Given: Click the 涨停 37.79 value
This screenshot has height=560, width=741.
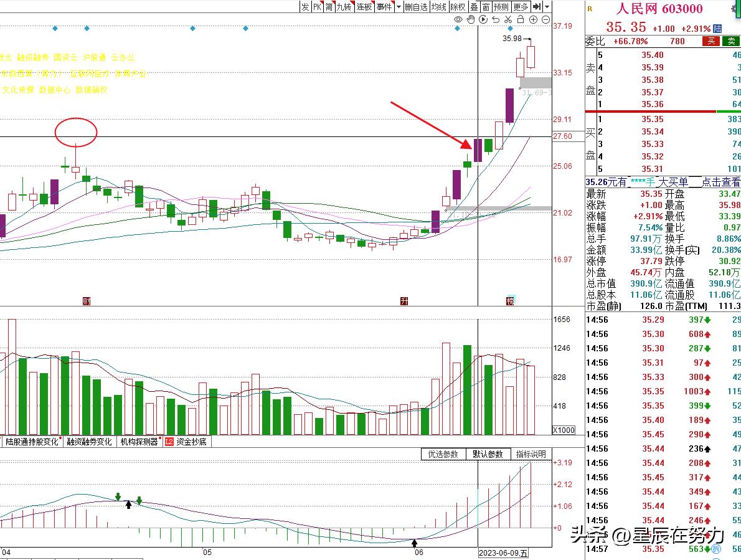Looking at the screenshot, I should (651, 261).
